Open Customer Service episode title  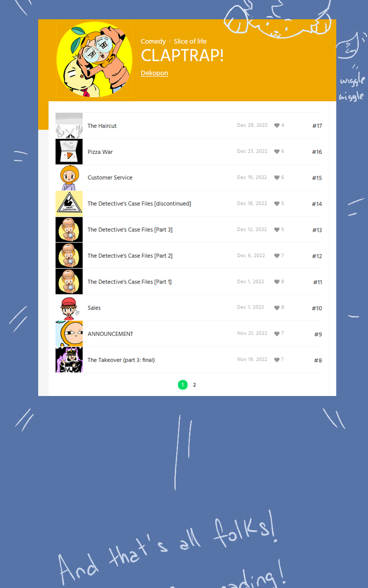110,178
